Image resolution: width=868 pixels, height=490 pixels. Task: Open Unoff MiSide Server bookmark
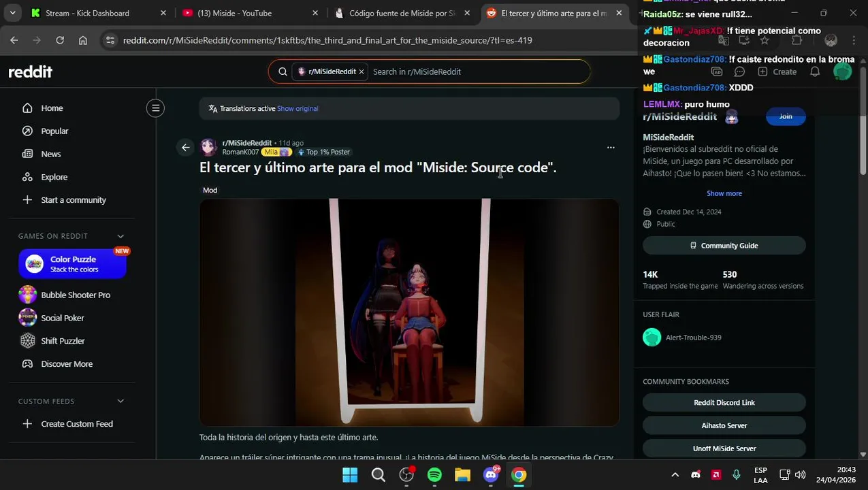(x=724, y=448)
